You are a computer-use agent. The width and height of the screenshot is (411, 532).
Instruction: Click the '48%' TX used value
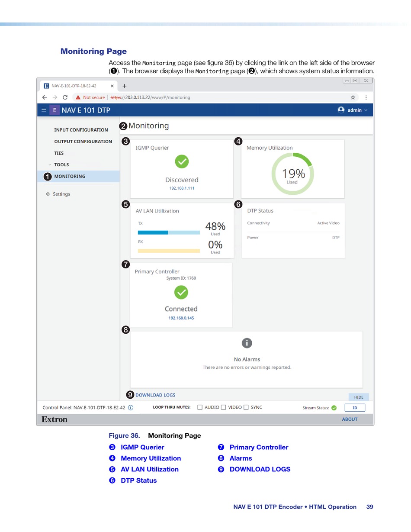click(x=215, y=226)
